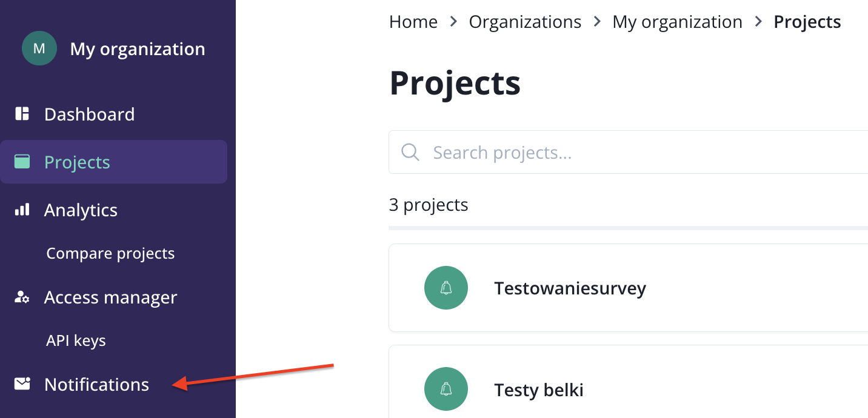Click the Home breadcrumb link
This screenshot has height=418, width=868.
(413, 22)
